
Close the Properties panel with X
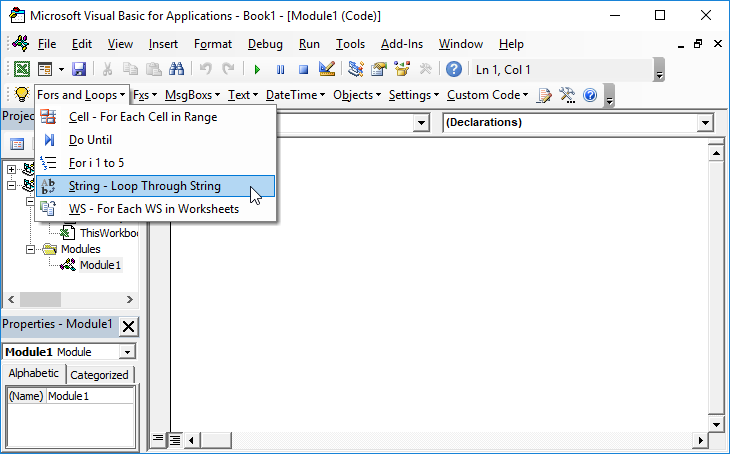coord(129,326)
